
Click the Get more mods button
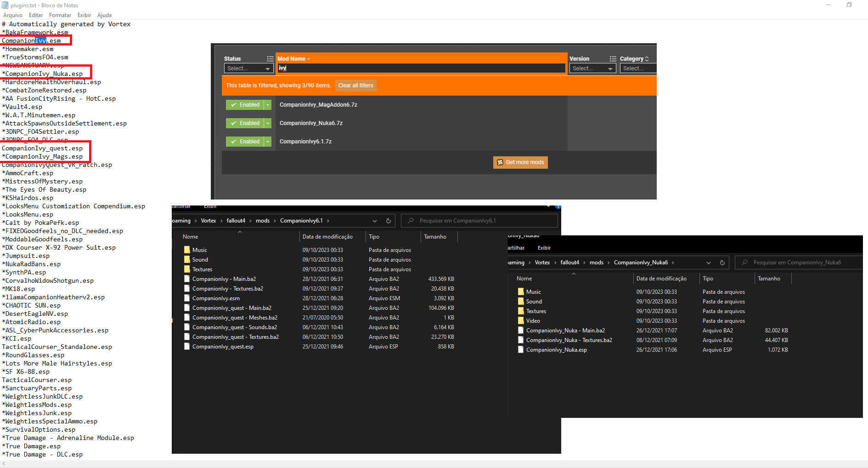520,162
